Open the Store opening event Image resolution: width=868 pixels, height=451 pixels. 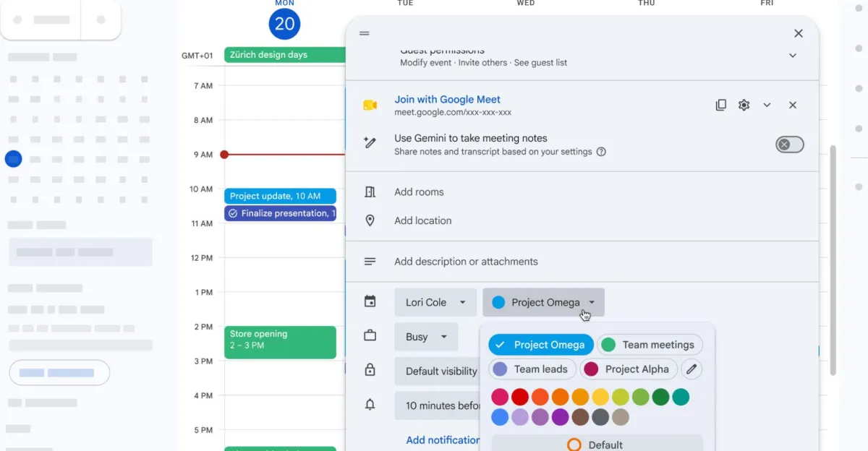pos(280,342)
